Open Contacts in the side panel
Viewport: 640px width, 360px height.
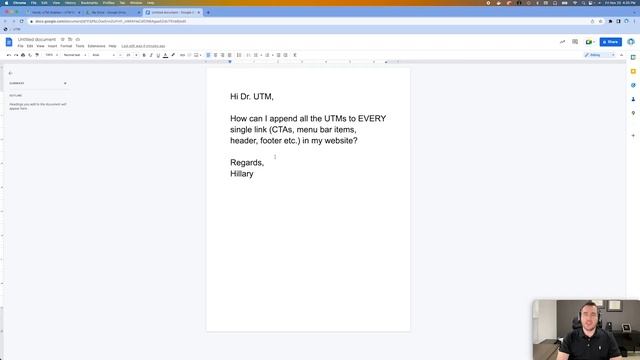click(x=633, y=99)
